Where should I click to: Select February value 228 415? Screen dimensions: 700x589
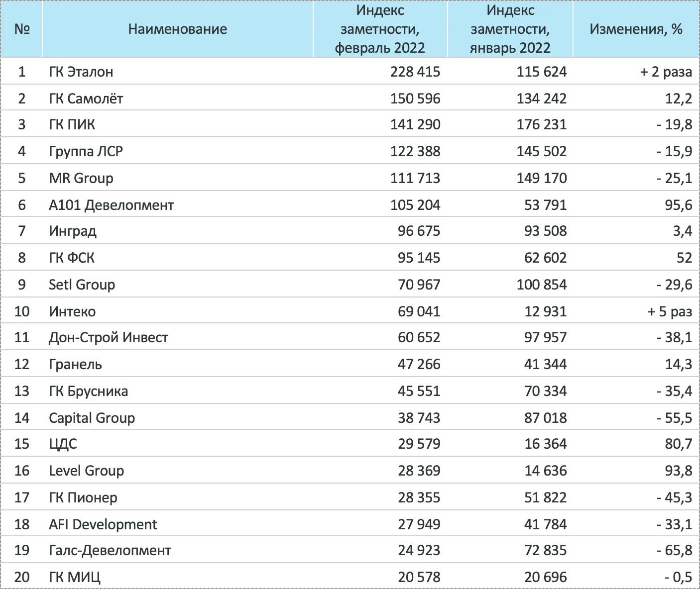click(x=415, y=72)
